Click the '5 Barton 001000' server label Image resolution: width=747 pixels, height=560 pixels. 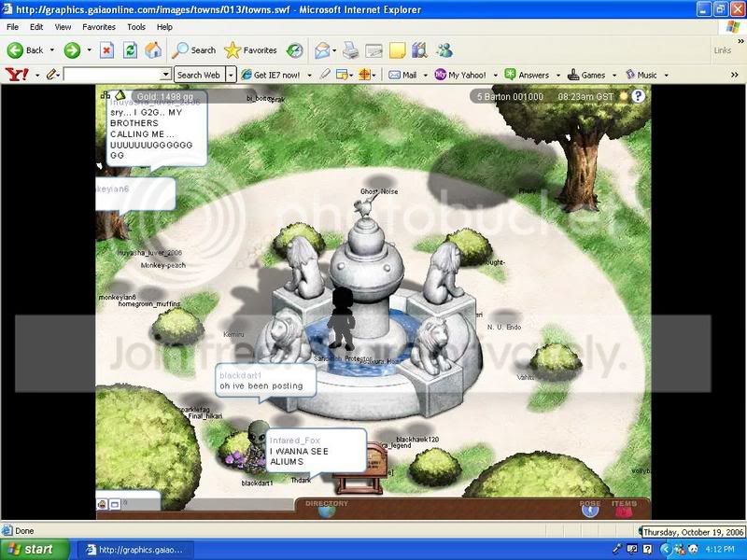[510, 97]
